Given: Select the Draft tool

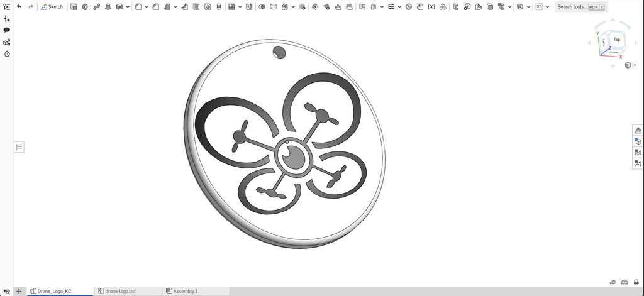Looking at the screenshot, I should (167, 6).
